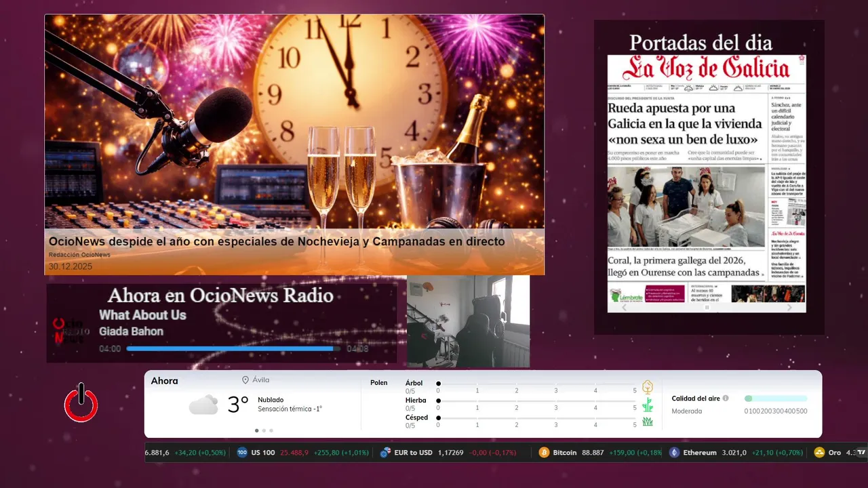Viewport: 868px width, 488px height.
Task: Click the elapsed time 04:00
Action: click(110, 349)
